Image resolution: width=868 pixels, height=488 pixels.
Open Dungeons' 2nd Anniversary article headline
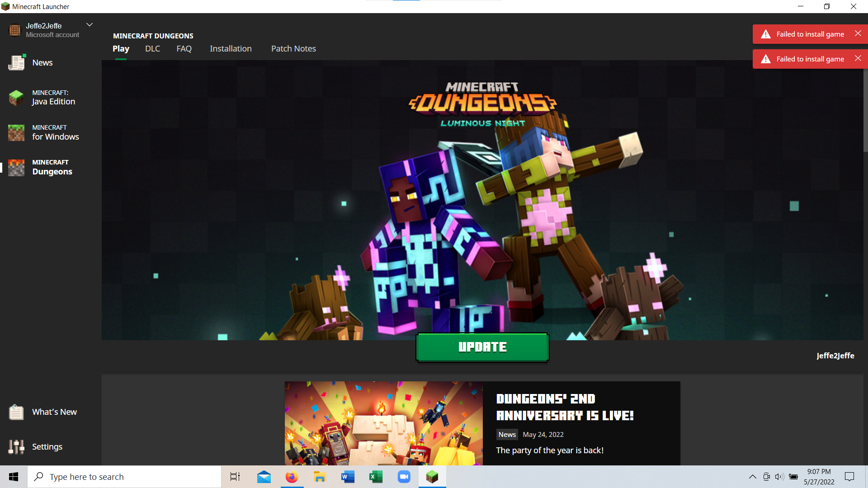pyautogui.click(x=565, y=407)
